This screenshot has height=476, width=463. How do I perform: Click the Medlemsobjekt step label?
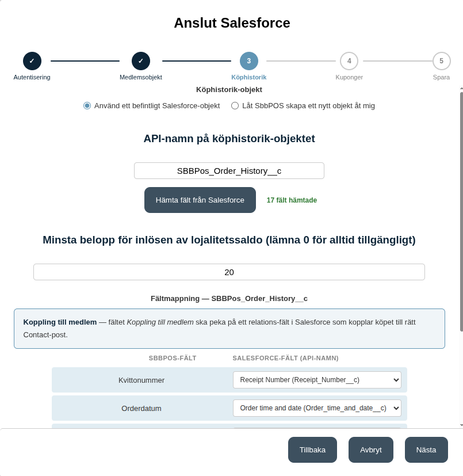click(x=141, y=77)
